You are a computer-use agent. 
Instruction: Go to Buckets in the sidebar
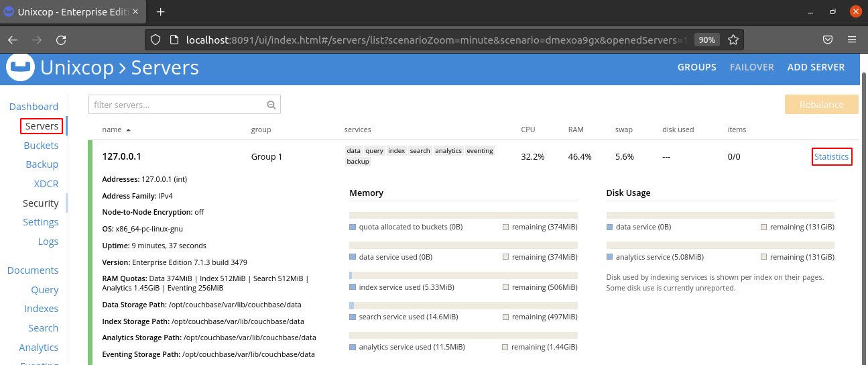click(x=41, y=146)
